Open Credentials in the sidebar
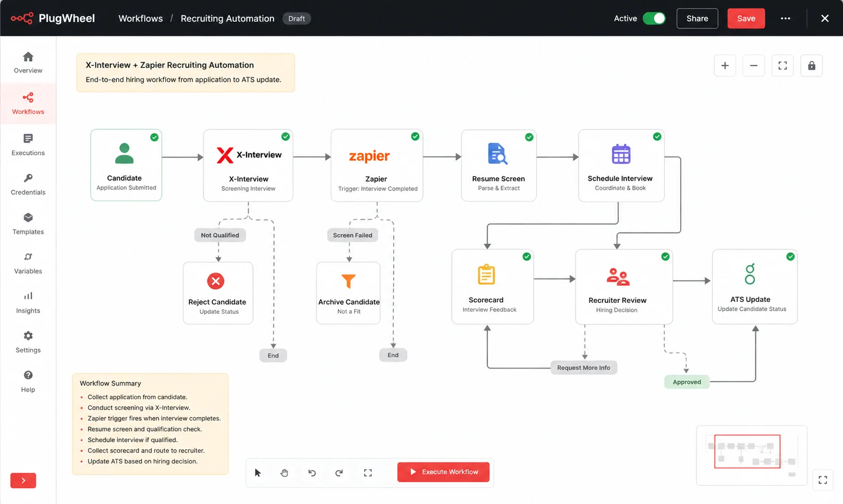Viewport: 843px width, 504px height. (x=28, y=184)
